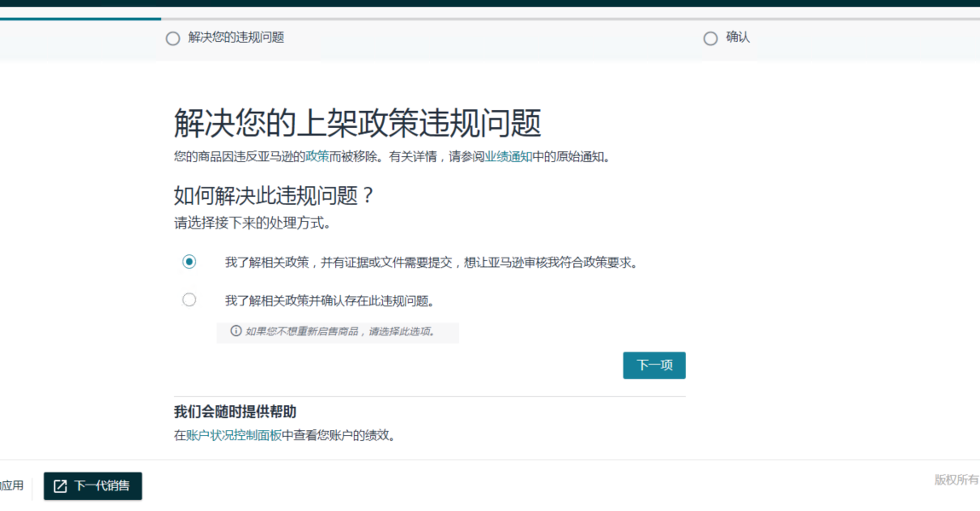This screenshot has width=980, height=511.
Task: Click the external-link icon in 下一代销售
Action: click(x=60, y=486)
